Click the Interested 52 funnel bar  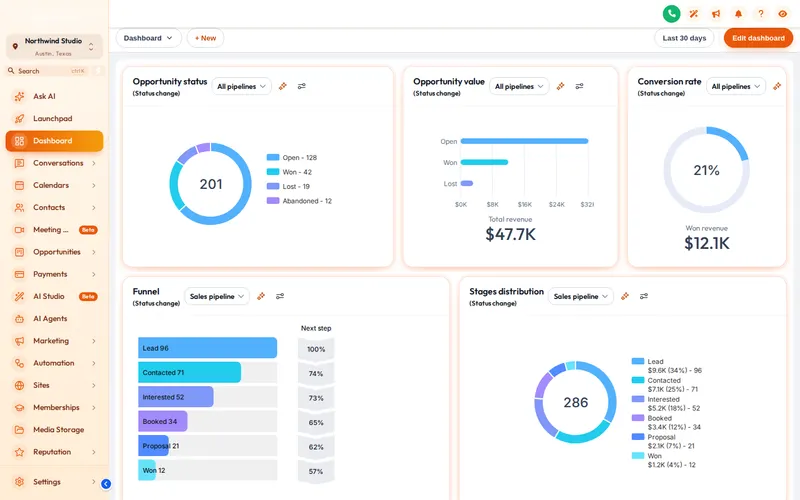[176, 396]
